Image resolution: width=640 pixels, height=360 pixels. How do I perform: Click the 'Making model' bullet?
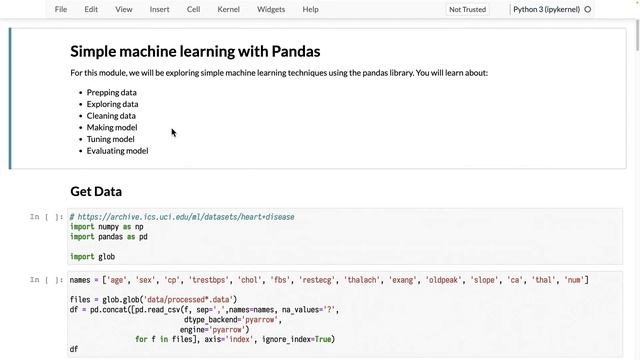coord(112,127)
